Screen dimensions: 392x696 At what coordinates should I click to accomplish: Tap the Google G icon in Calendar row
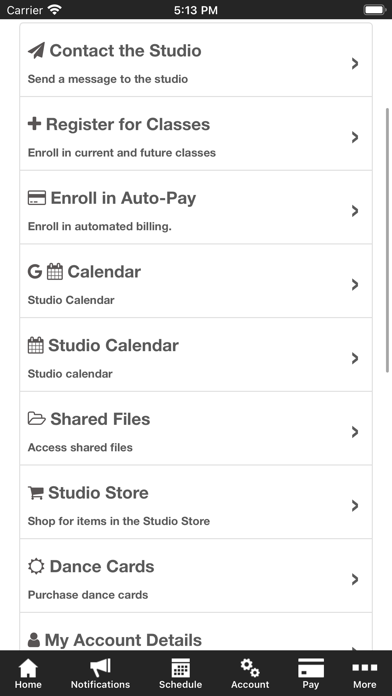pos(35,272)
